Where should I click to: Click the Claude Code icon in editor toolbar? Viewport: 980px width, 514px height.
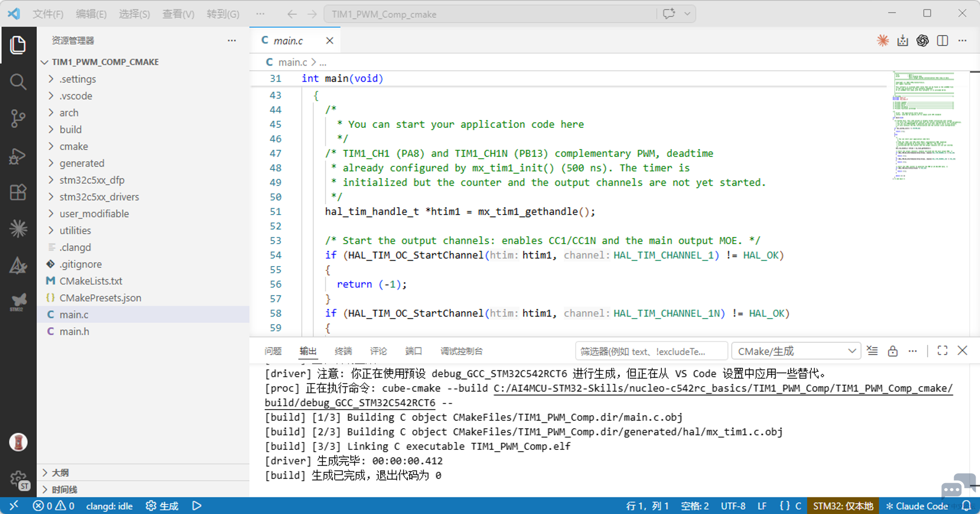pos(882,41)
